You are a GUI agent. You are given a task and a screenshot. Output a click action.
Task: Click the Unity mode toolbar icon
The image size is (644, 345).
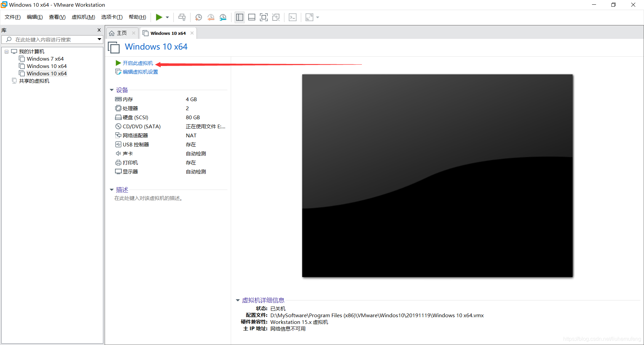point(276,17)
